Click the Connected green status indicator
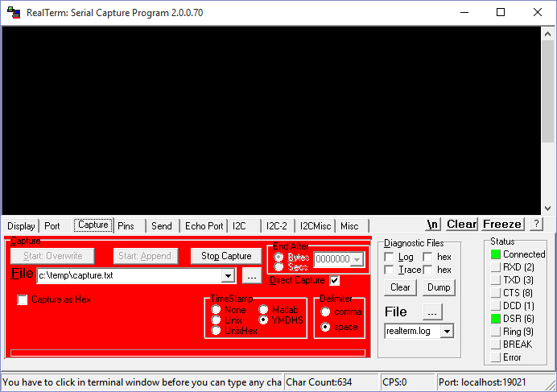557x392 pixels. click(496, 254)
